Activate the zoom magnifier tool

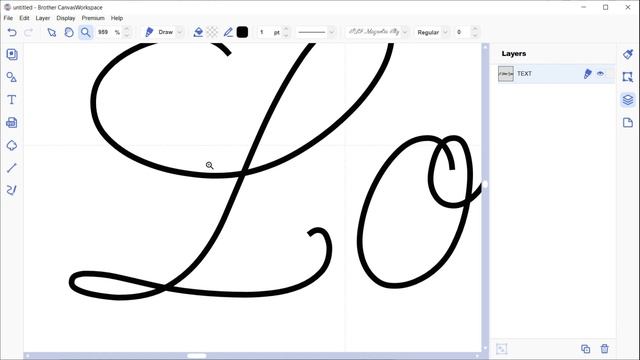coord(85,32)
